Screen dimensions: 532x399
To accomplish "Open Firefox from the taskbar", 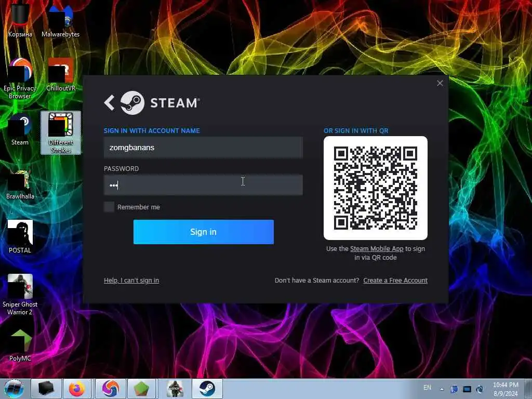I will tap(77, 389).
